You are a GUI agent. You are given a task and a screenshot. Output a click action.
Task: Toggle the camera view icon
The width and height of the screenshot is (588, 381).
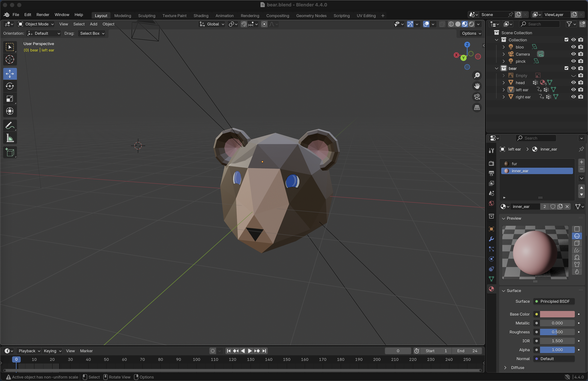click(477, 97)
